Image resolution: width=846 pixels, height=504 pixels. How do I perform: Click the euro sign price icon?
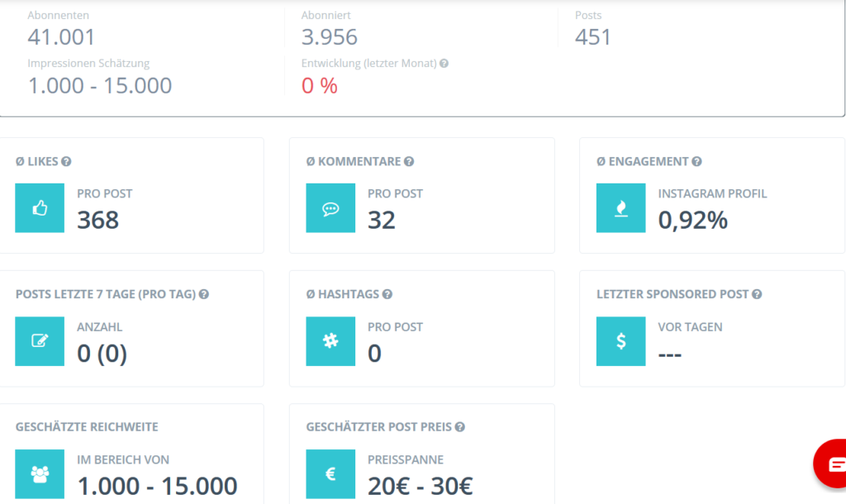330,473
